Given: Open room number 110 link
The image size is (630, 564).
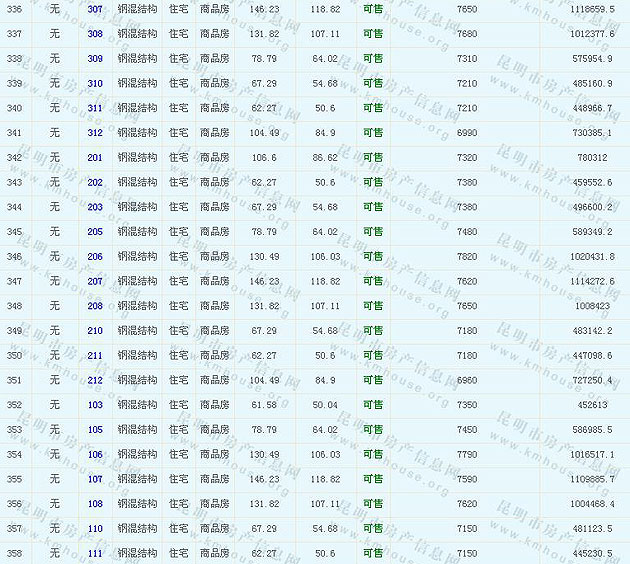Looking at the screenshot, I should point(95,529).
